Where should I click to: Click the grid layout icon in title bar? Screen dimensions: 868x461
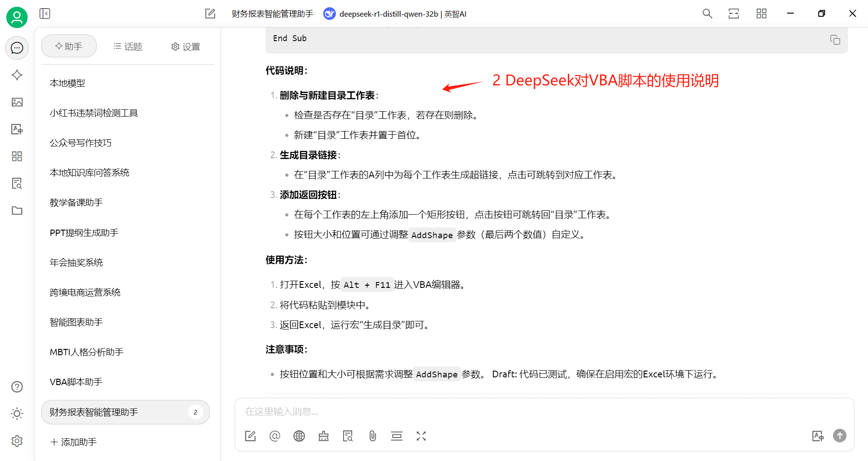tap(761, 14)
